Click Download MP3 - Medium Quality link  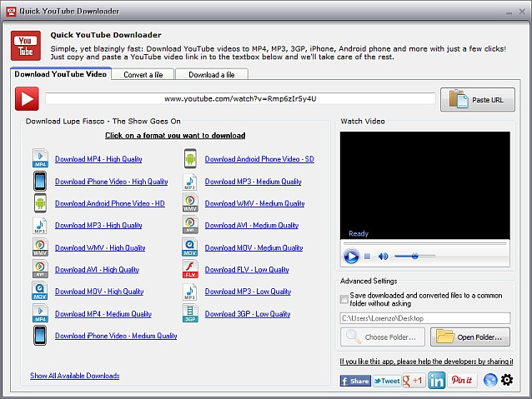click(253, 182)
